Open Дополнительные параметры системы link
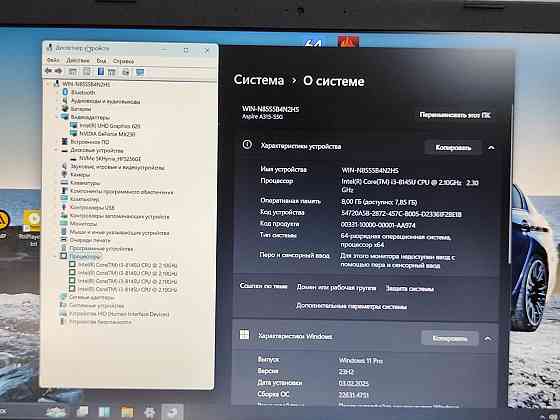 click(351, 306)
